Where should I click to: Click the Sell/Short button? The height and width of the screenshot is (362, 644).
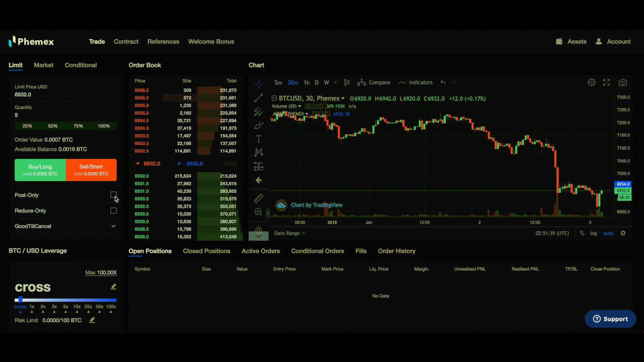click(x=91, y=170)
